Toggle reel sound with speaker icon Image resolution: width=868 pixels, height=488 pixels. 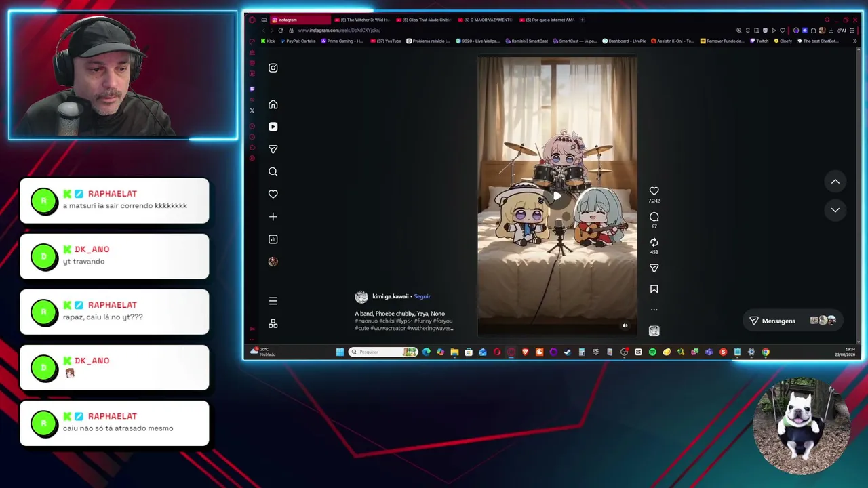(625, 326)
